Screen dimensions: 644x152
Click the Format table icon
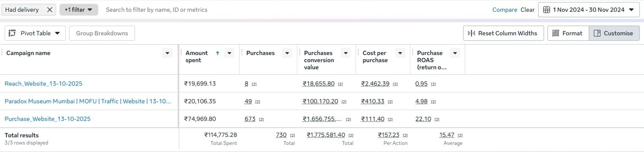tap(556, 33)
